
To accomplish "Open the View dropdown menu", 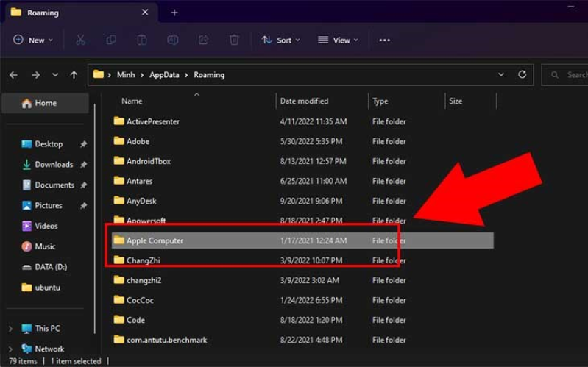I will coord(338,40).
